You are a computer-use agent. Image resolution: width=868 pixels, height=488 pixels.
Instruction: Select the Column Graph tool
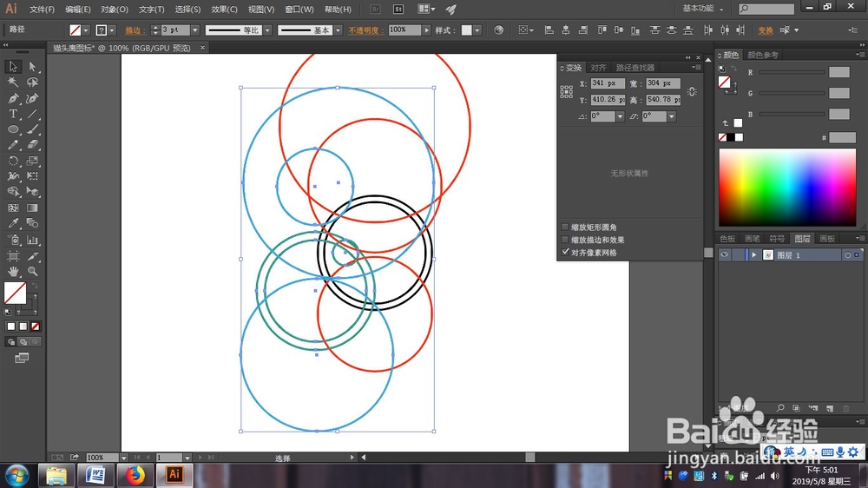[32, 240]
